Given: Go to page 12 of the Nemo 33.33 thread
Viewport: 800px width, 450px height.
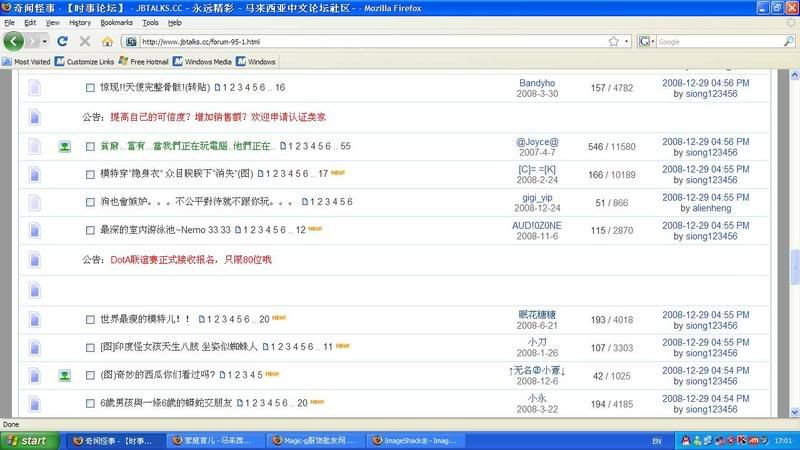Looking at the screenshot, I should click(301, 230).
